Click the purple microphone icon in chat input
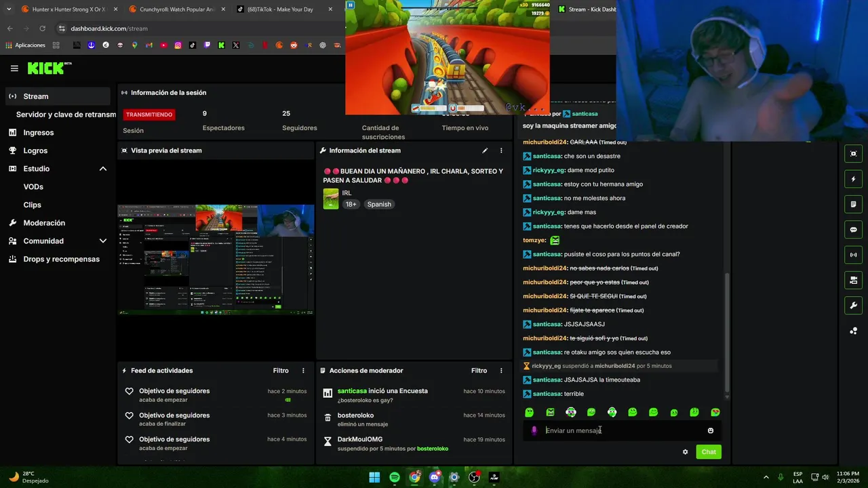Viewport: 868px width, 488px height. 534,430
